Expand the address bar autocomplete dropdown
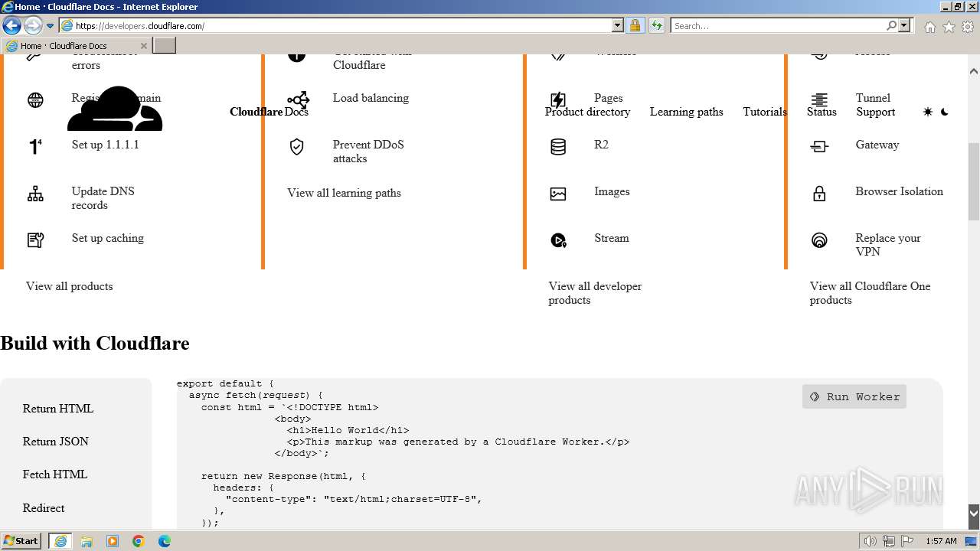Image resolution: width=980 pixels, height=551 pixels. tap(618, 26)
